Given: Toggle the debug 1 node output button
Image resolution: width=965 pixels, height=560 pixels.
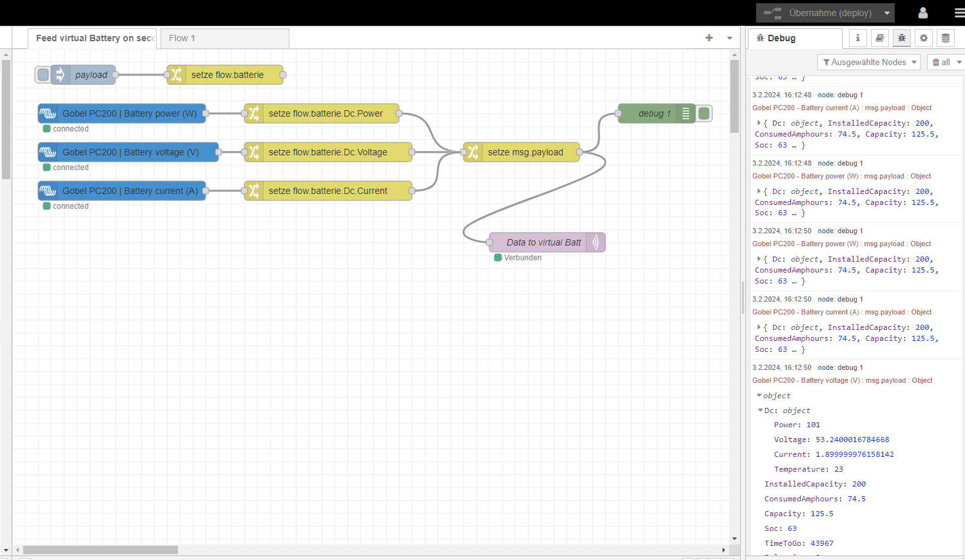Looking at the screenshot, I should coord(704,113).
